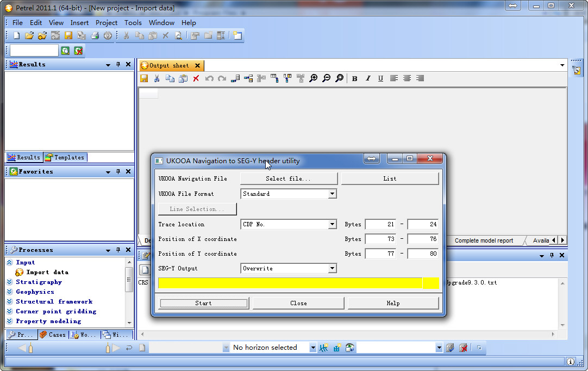Open the Results pane options arrow

tap(108, 65)
